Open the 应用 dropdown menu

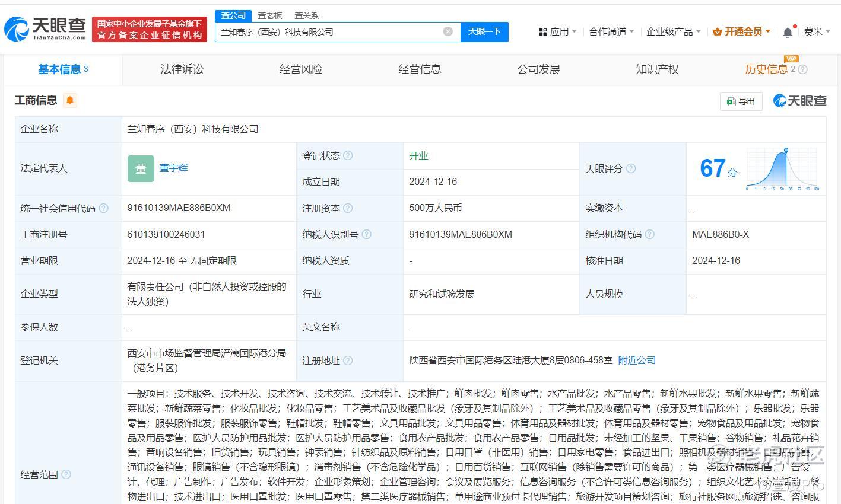tap(557, 32)
